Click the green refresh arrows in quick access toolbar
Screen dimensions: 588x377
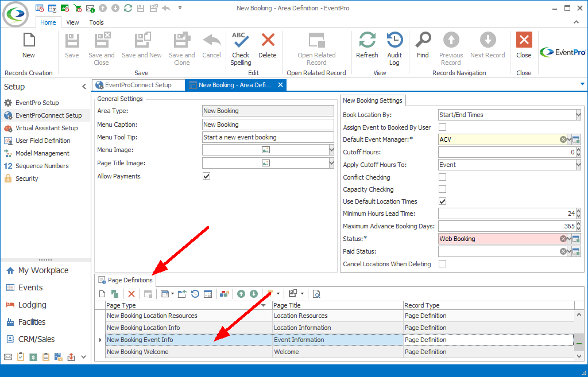pos(128,8)
